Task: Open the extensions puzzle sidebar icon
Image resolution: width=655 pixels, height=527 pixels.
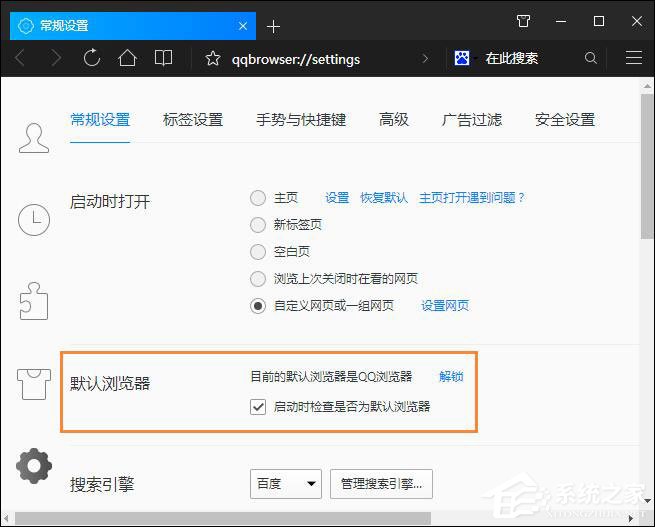Action: (34, 301)
